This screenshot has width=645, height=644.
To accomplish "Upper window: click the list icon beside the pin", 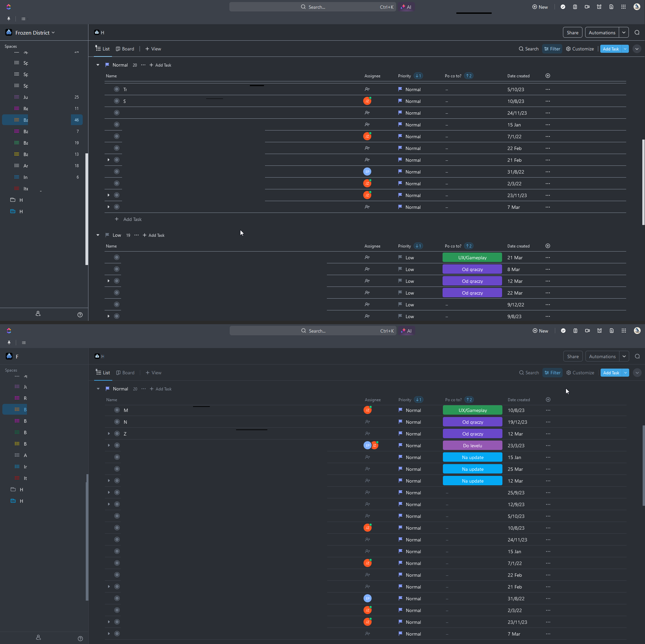I will [x=24, y=19].
